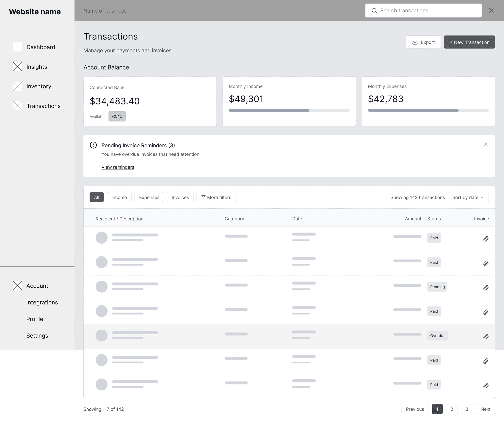The height and width of the screenshot is (421, 504).
Task: Click the Monthly Income progress bar
Action: 289,110
